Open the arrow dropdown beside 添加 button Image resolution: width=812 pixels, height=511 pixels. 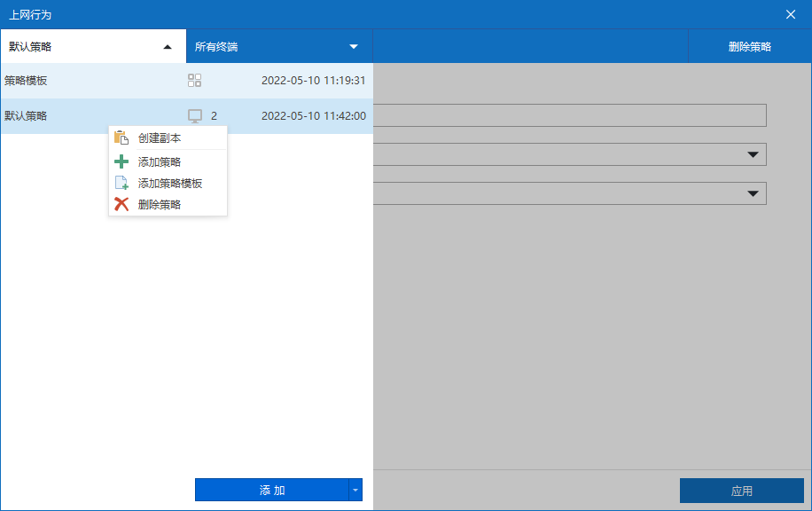pos(355,490)
